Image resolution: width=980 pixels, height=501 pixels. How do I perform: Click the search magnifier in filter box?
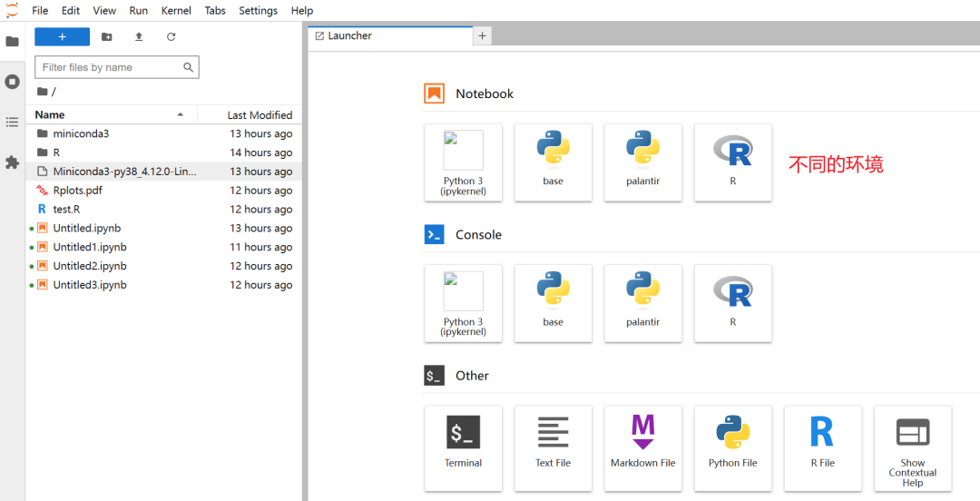(x=188, y=67)
